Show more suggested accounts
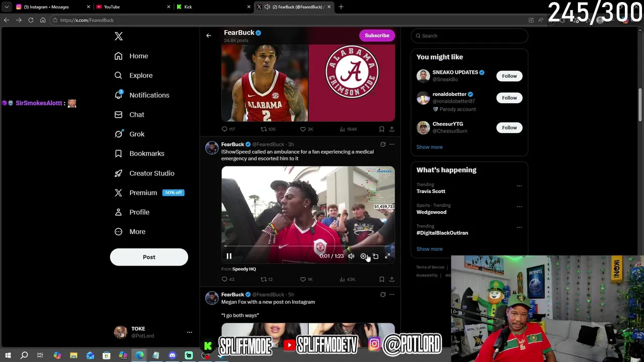The image size is (644, 362). click(x=429, y=147)
